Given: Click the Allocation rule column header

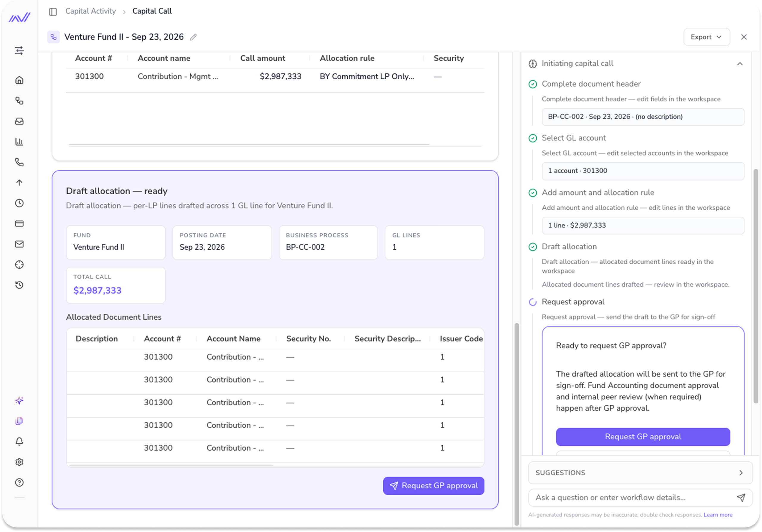Looking at the screenshot, I should [x=347, y=58].
